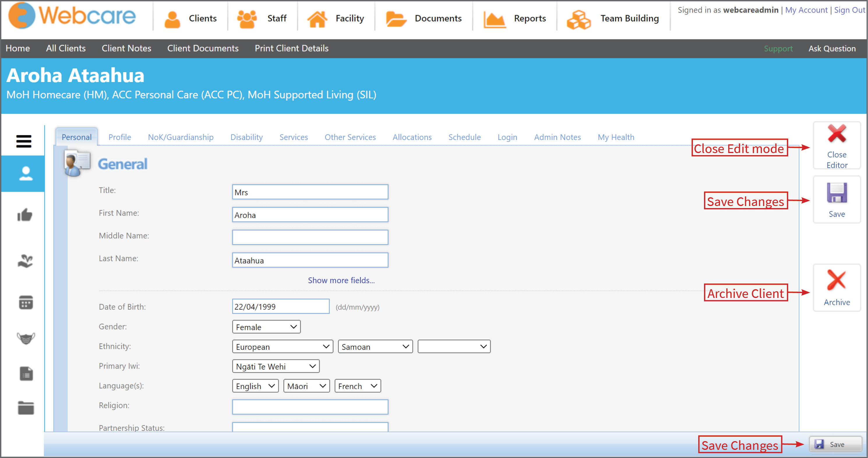Open the Primary Iwi dropdown

[x=276, y=366]
